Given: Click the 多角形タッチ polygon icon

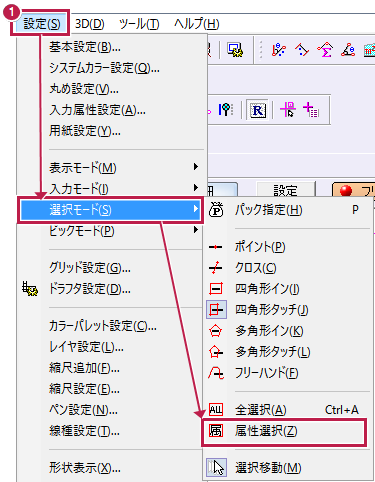Looking at the screenshot, I should 216,352.
